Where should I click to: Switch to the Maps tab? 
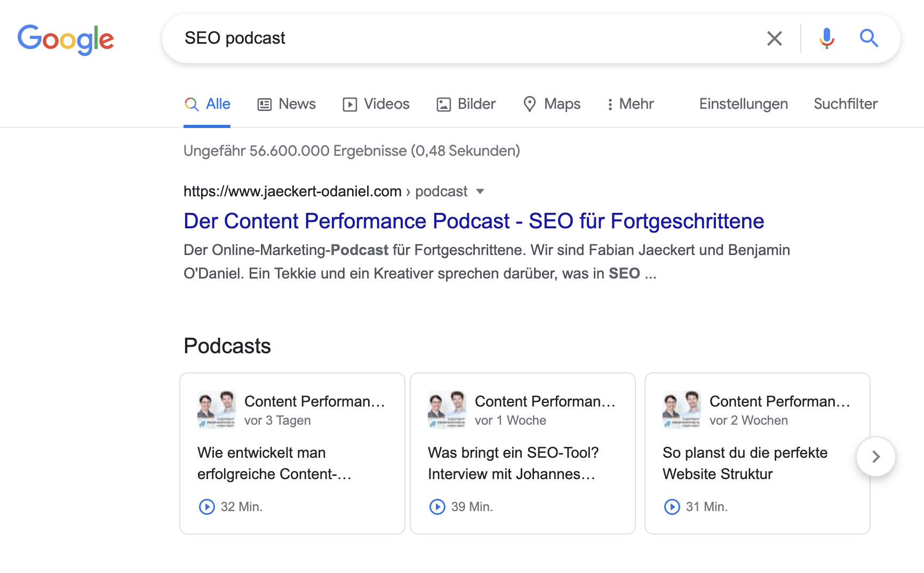[x=552, y=104]
